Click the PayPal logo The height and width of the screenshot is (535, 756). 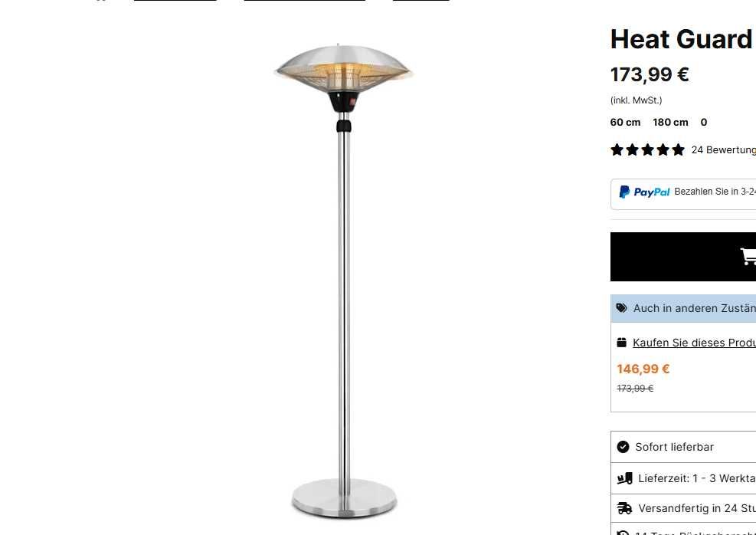(x=645, y=192)
